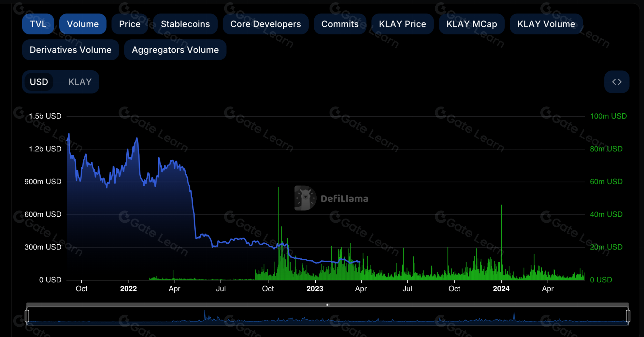This screenshot has height=337, width=644.
Task: Switch denomination to KLAY
Action: click(80, 82)
